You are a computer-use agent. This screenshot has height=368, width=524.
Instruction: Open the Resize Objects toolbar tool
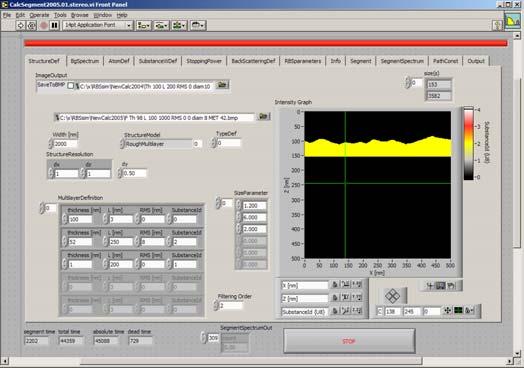(179, 25)
